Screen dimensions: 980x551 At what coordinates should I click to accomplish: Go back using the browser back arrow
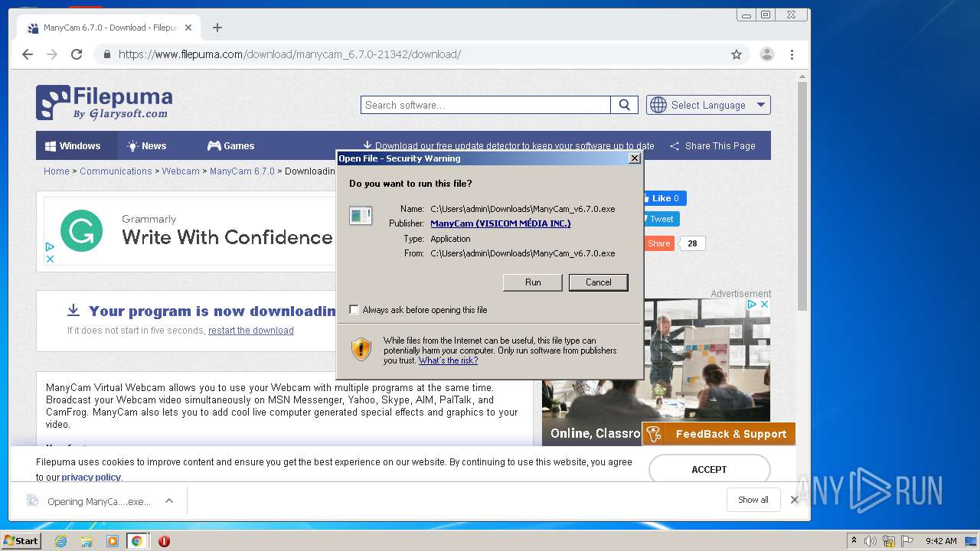(x=28, y=54)
